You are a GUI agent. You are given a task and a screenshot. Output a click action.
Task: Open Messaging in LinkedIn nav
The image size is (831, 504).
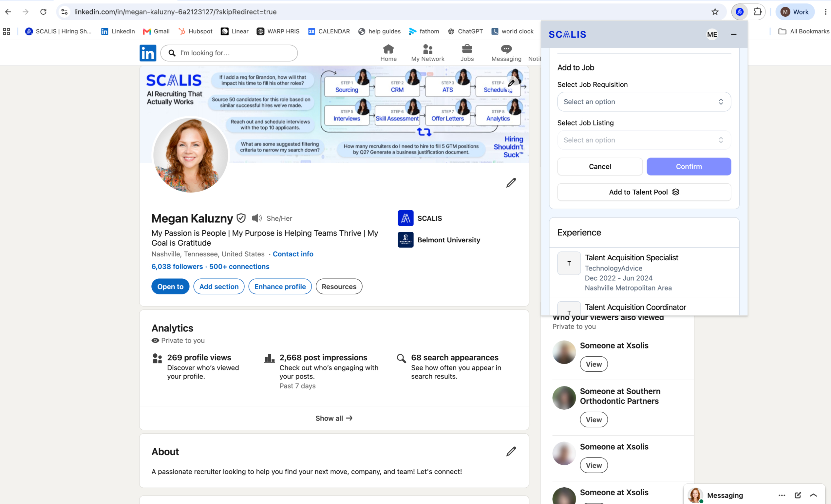pos(506,53)
